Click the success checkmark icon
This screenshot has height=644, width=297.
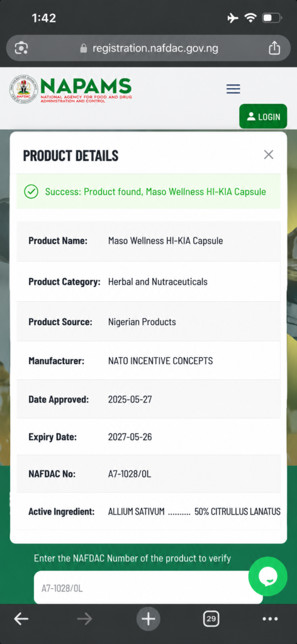(x=31, y=191)
